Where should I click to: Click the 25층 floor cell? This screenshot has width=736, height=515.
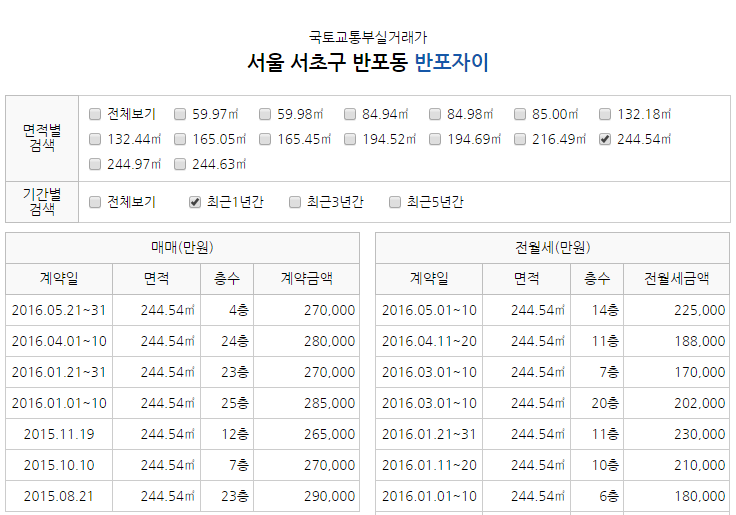point(227,403)
